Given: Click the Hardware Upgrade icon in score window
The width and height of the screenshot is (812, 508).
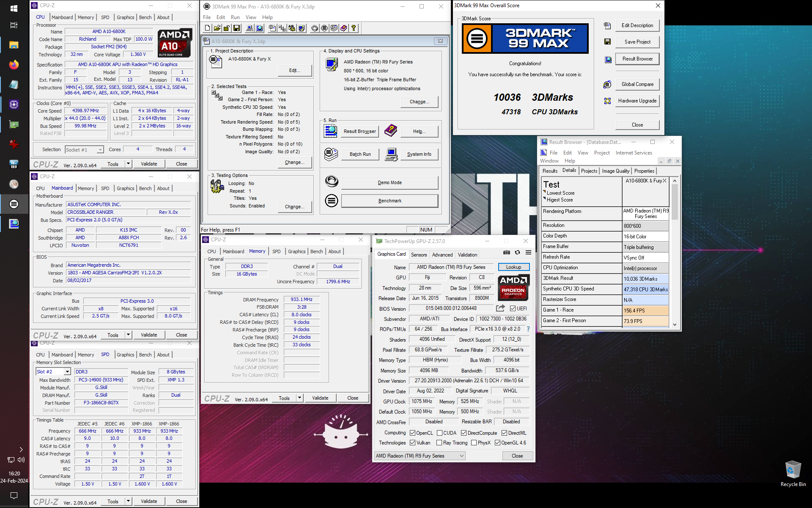Looking at the screenshot, I should (607, 101).
